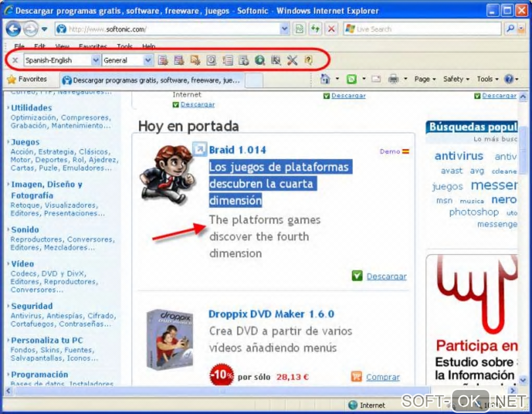Click the softonic.com address bar
This screenshot has width=532, height=414.
pyautogui.click(x=172, y=29)
